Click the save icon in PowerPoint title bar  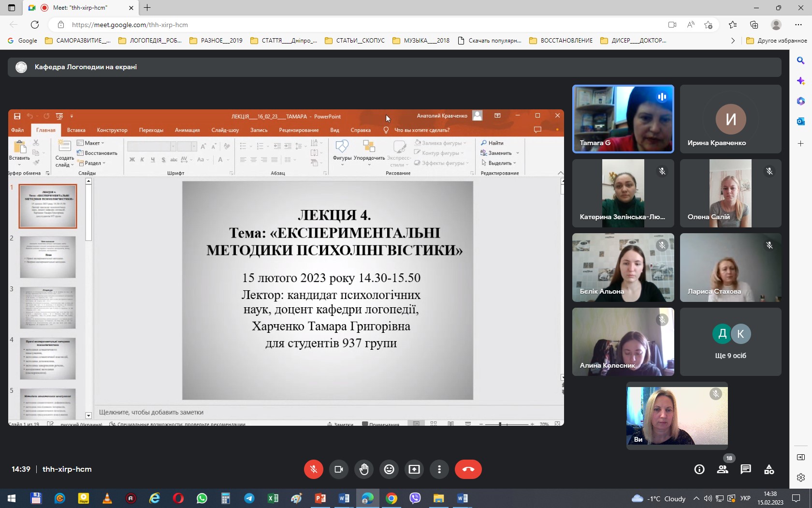(x=17, y=116)
